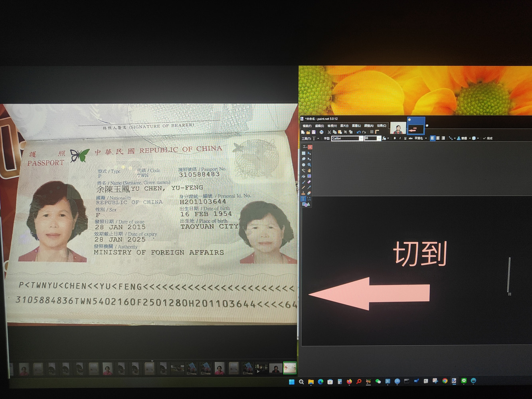Choose the Clone Stamp tool
Screen dimensions: 532x399
coord(303,193)
